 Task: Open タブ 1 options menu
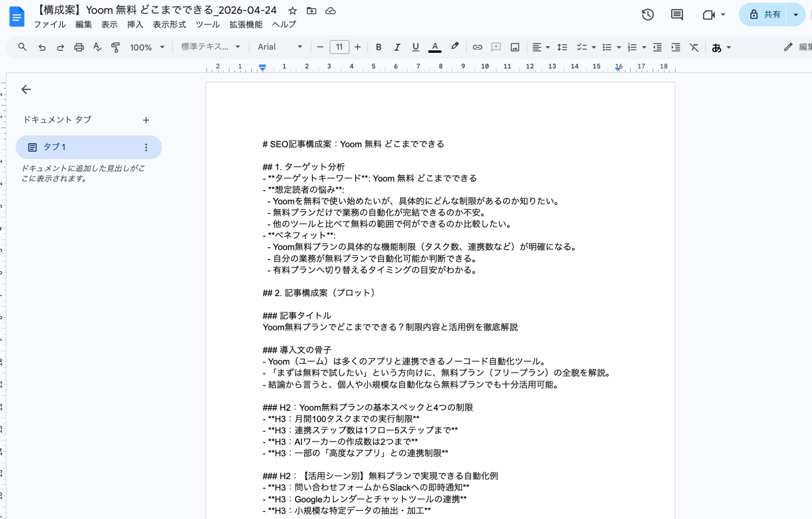click(x=146, y=148)
